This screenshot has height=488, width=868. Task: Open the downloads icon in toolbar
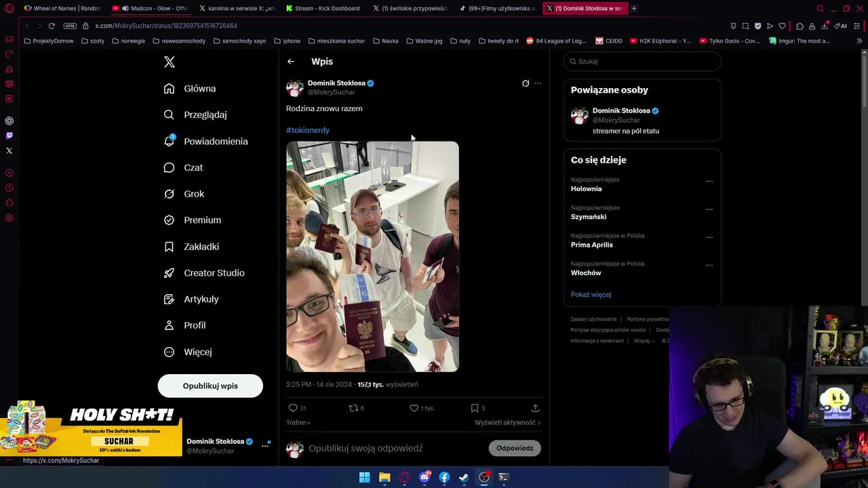825,26
